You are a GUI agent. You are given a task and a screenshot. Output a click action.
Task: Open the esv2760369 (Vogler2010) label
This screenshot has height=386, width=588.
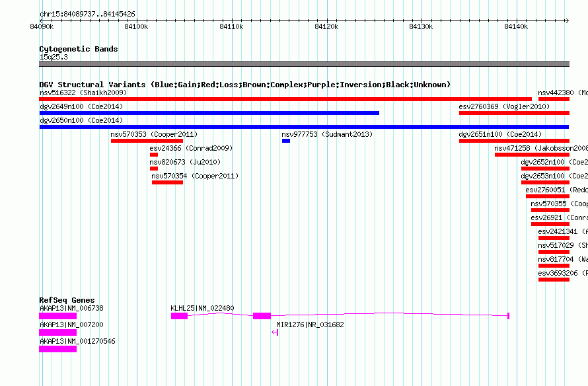click(504, 106)
